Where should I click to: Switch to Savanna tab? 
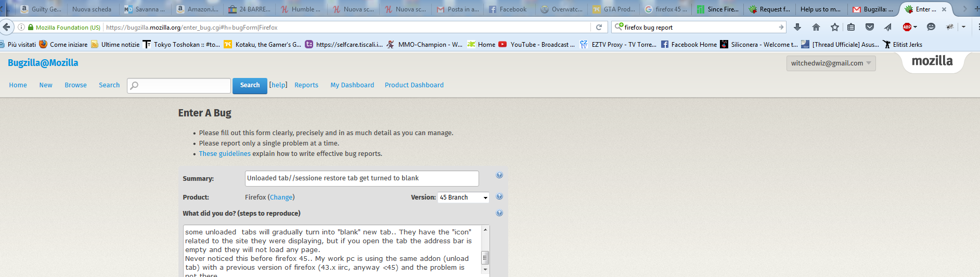point(145,9)
